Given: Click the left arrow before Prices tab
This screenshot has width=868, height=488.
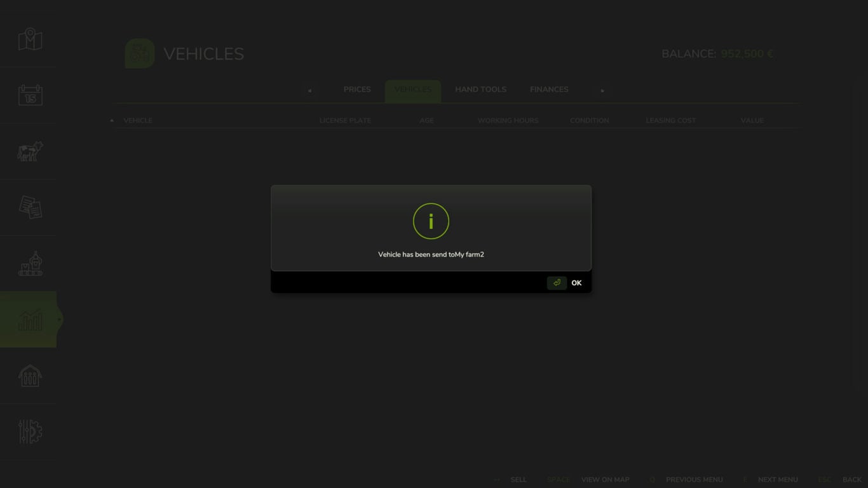Looking at the screenshot, I should coord(309,90).
